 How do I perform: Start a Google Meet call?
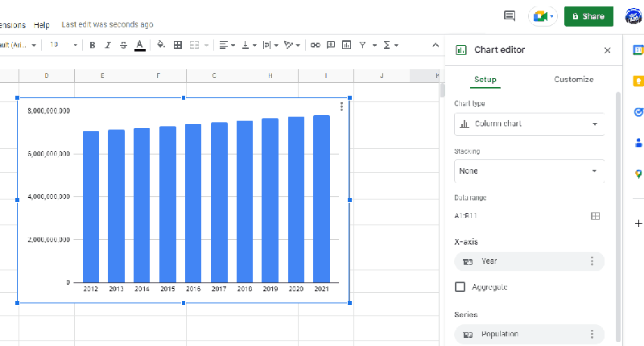tap(543, 16)
